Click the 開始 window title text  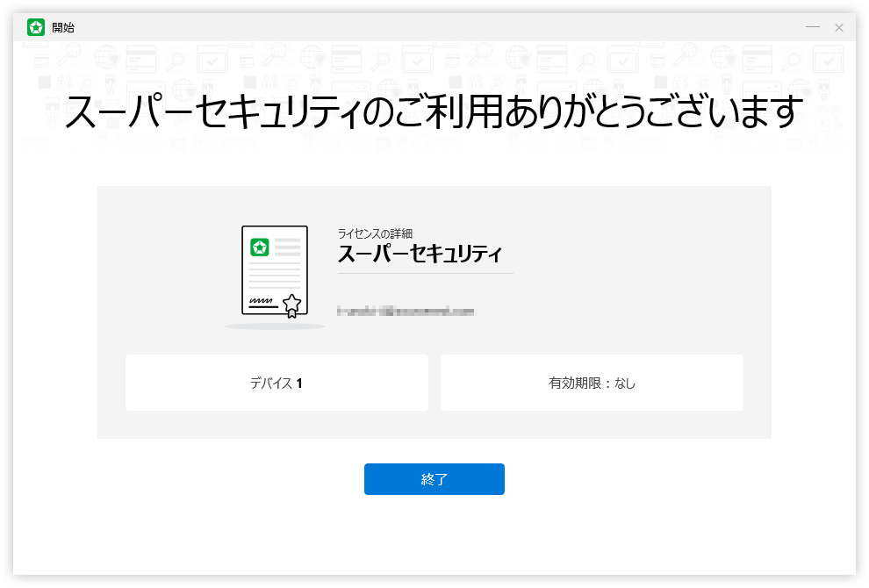tap(63, 27)
